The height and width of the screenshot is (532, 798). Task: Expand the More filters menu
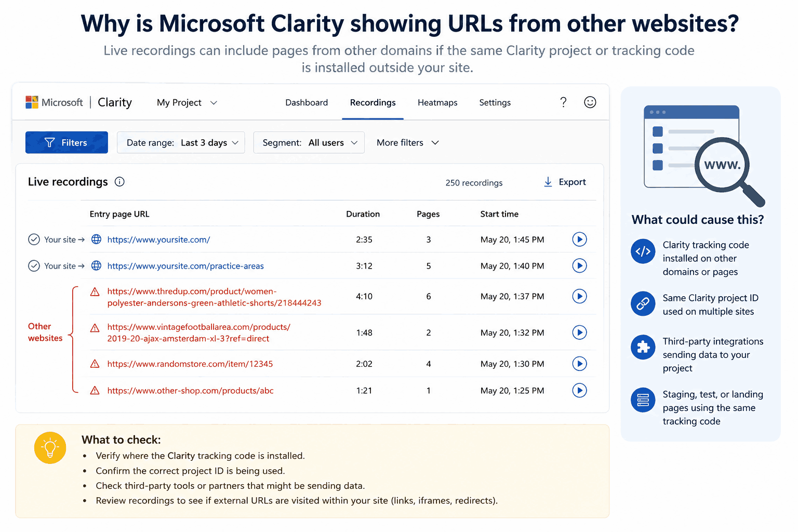pyautogui.click(x=408, y=143)
